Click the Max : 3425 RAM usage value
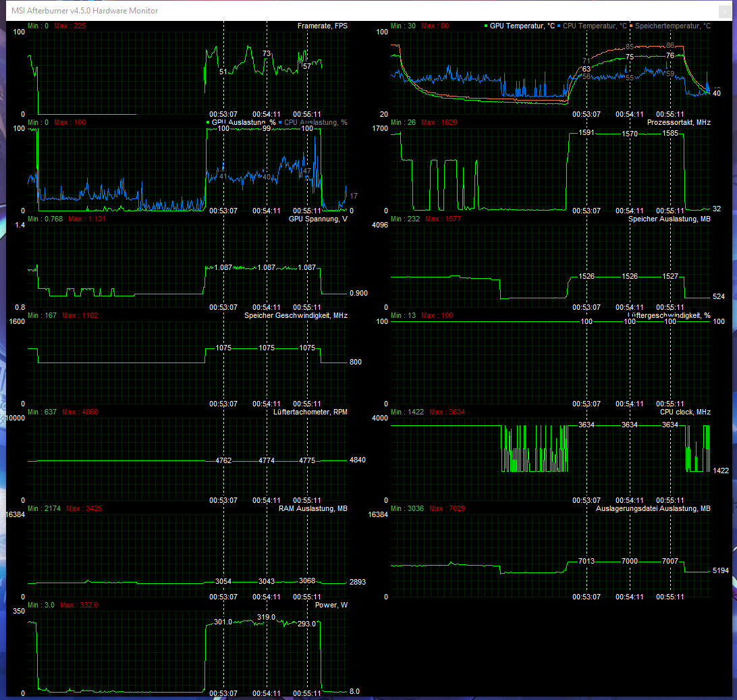 [84, 508]
